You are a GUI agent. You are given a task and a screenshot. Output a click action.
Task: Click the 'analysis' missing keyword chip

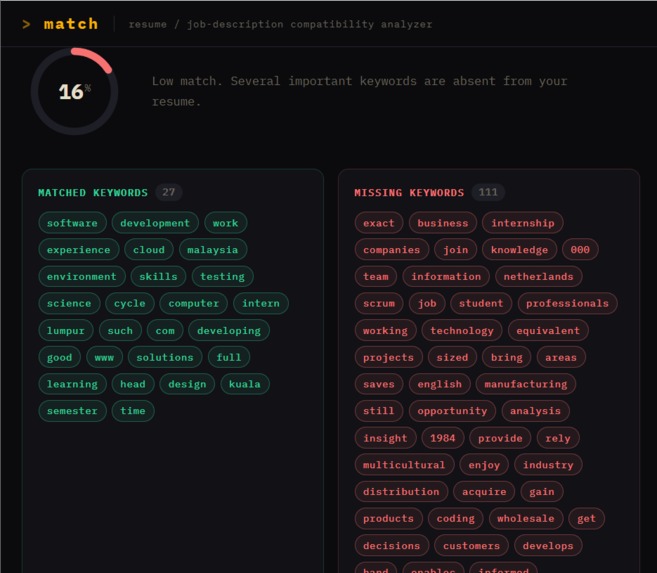535,411
